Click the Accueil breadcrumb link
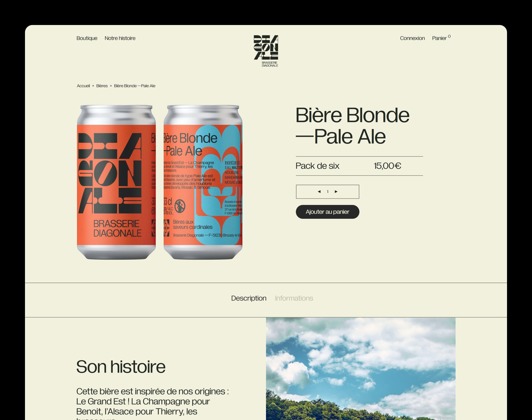This screenshot has height=420, width=532. [x=83, y=86]
